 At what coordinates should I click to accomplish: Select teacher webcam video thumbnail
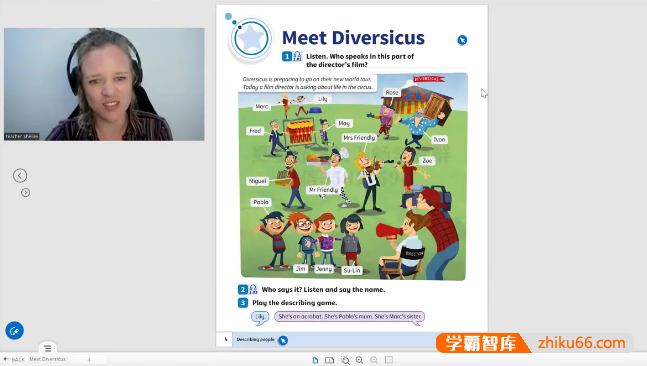[104, 84]
